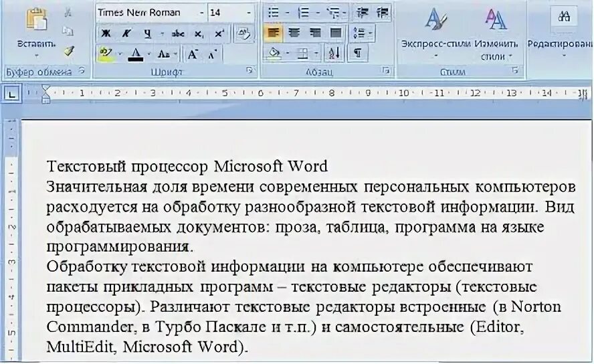
Task: Open the Стили group dialog launcher
Action: 515,70
